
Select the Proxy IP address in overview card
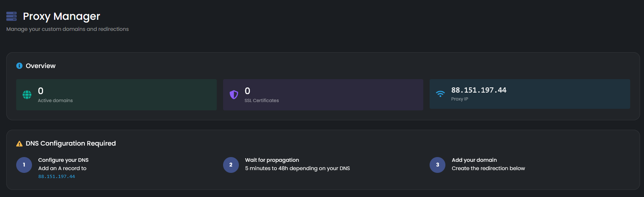coord(479,90)
